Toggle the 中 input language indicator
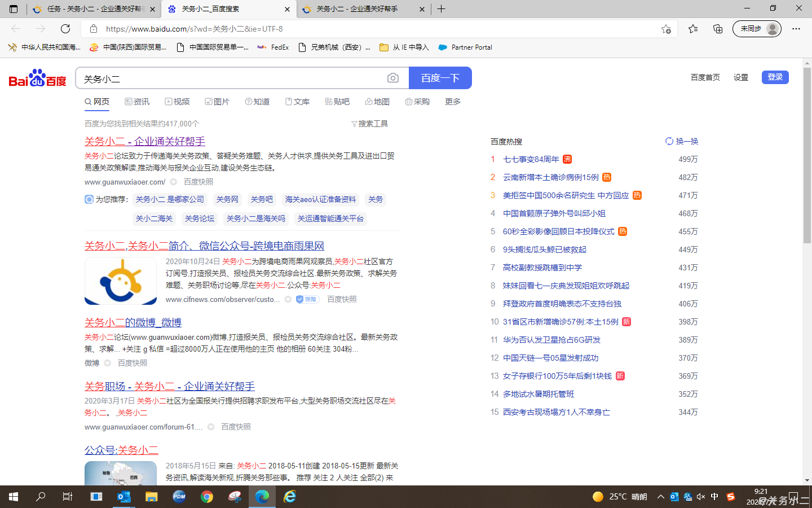The width and height of the screenshot is (812, 508). [715, 497]
